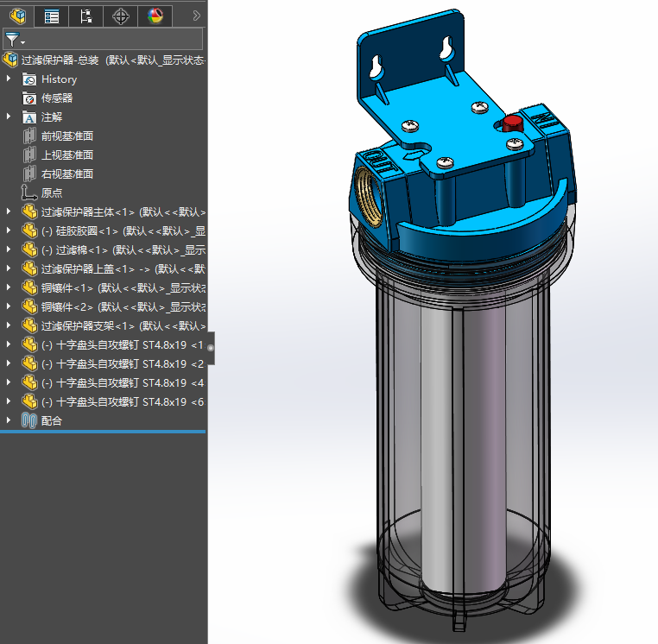Image resolution: width=658 pixels, height=644 pixels.
Task: Click the 过滤棉<1> part icon
Action: pos(29,249)
